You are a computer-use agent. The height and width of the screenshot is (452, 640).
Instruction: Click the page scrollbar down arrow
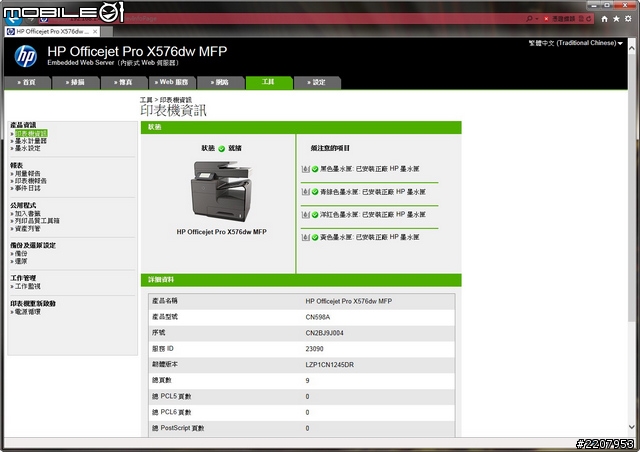pos(632,427)
